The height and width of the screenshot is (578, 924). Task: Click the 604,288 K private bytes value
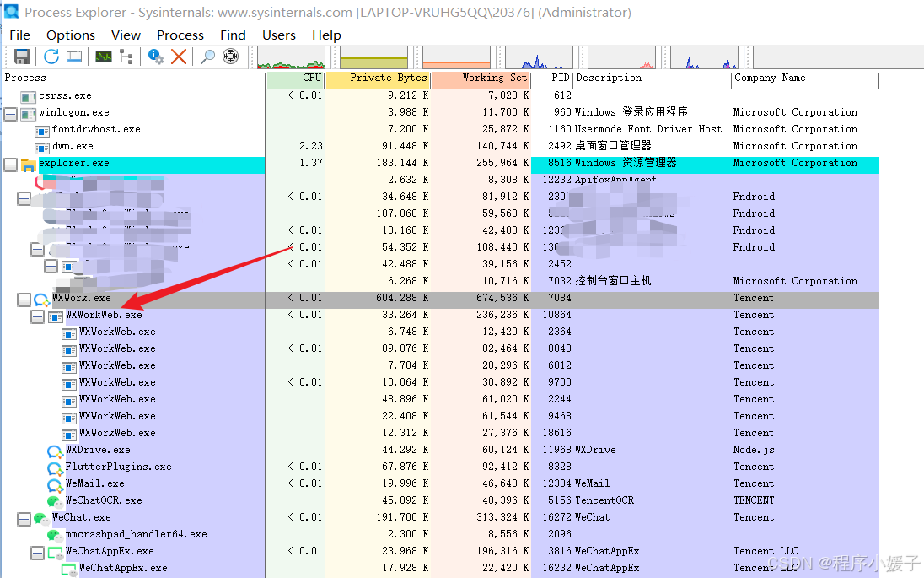[402, 299]
